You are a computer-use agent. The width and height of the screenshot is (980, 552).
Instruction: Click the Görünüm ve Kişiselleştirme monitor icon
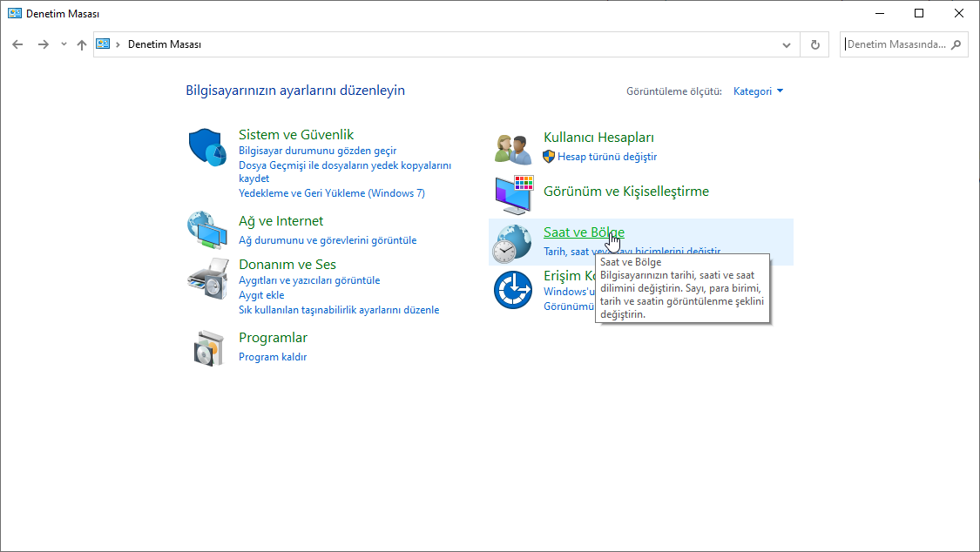512,194
